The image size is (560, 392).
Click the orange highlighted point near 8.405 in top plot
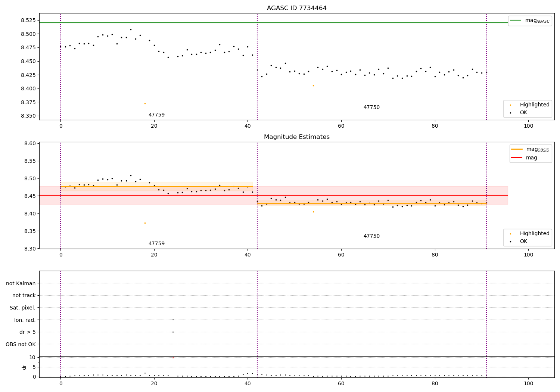[313, 85]
